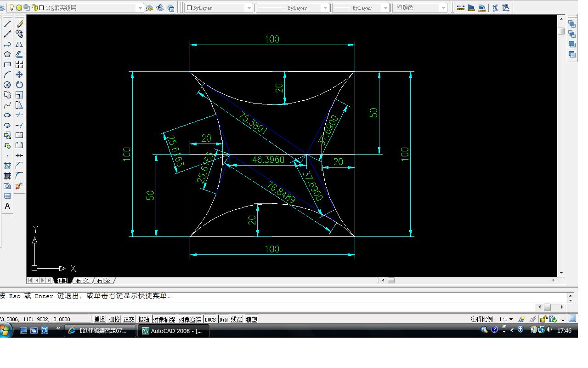Screen dimensions: 588x368
Task: Expand the 1轮廓实线层 layer dropdown
Action: point(140,8)
